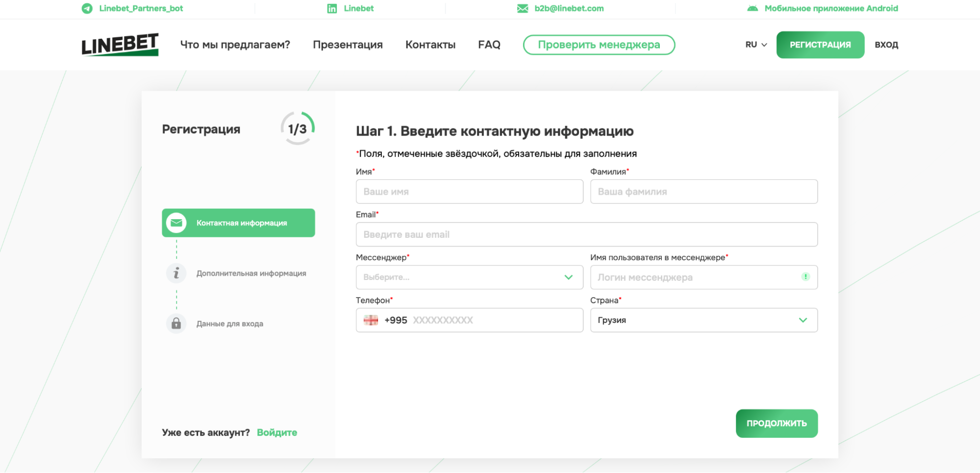Click the ВХОД link in the header

886,45
